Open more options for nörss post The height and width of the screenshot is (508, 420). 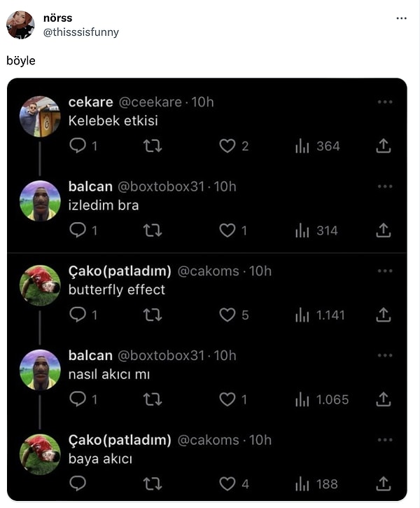(401, 18)
